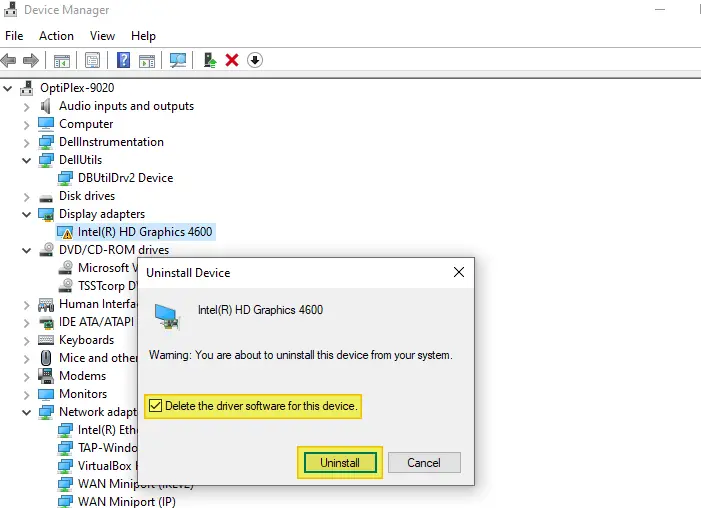Click the red X uninstall device icon
This screenshot has height=508, width=701.
pos(232,60)
